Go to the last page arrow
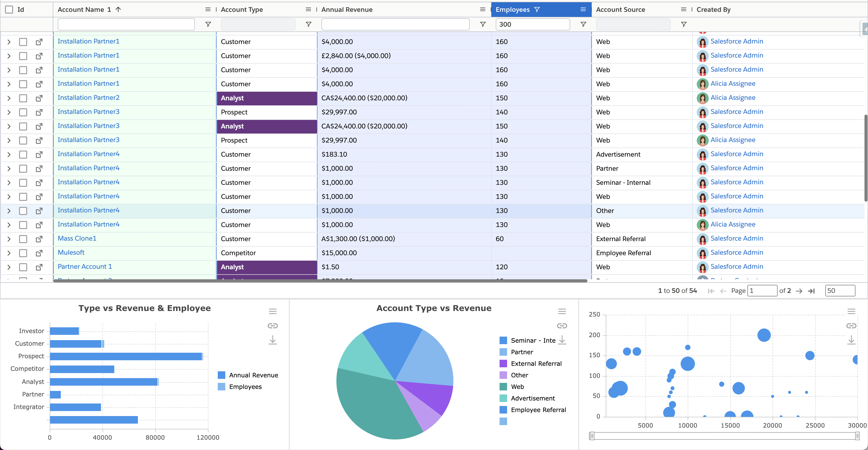Viewport: 868px width, 450px height. coord(811,291)
